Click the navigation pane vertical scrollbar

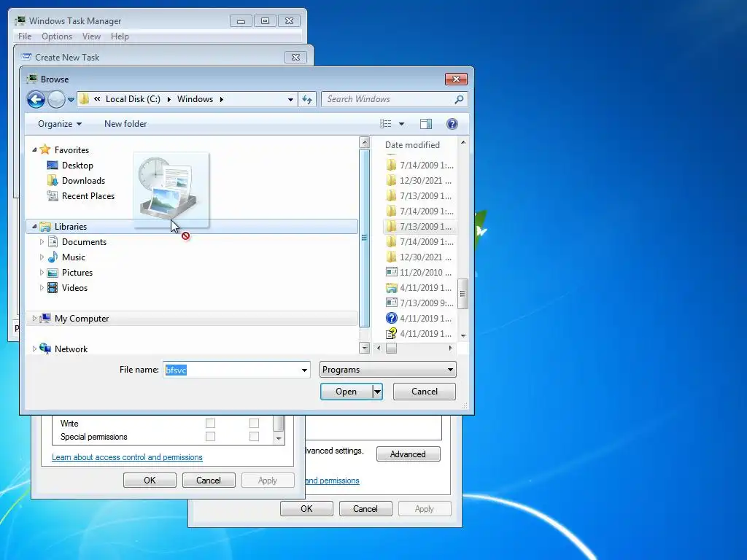(x=365, y=238)
